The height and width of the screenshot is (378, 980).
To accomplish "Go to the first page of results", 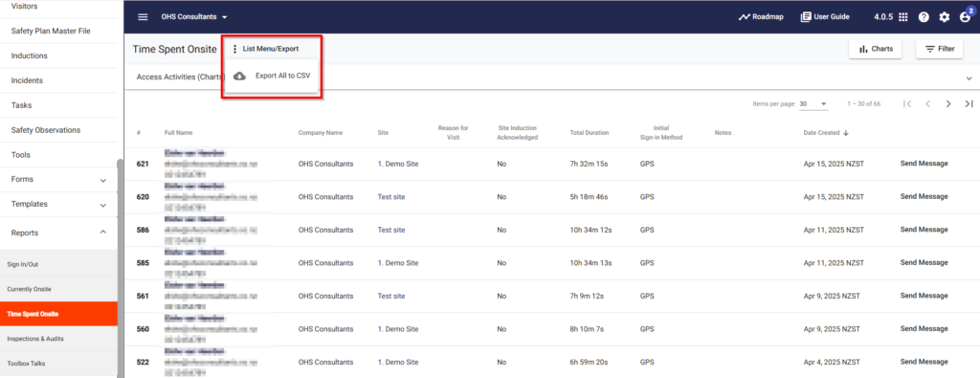I will [x=907, y=103].
